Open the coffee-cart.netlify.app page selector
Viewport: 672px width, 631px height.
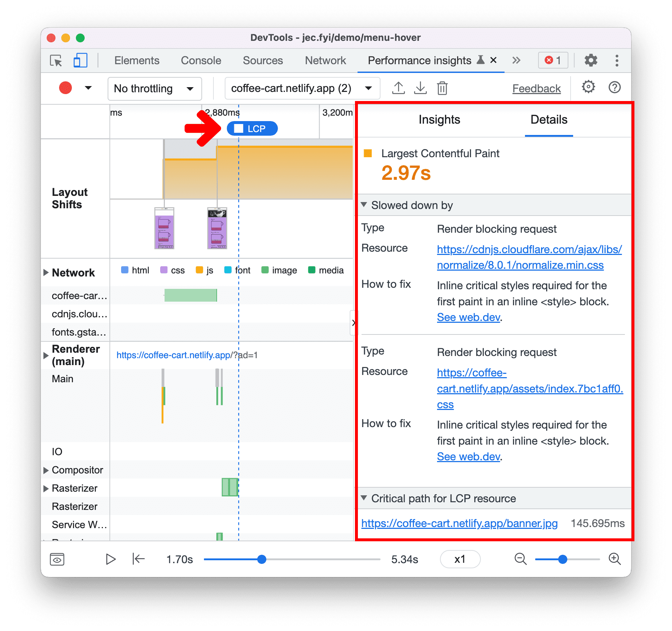[302, 88]
